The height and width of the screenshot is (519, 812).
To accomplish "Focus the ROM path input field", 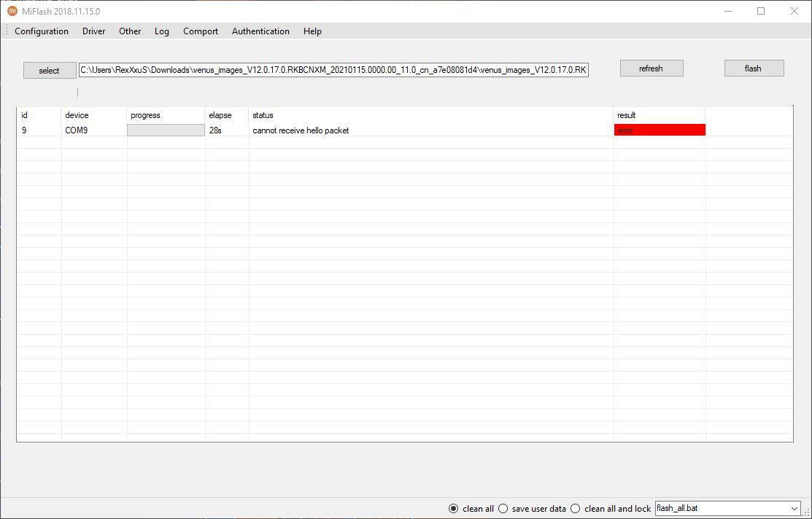I will coord(333,70).
